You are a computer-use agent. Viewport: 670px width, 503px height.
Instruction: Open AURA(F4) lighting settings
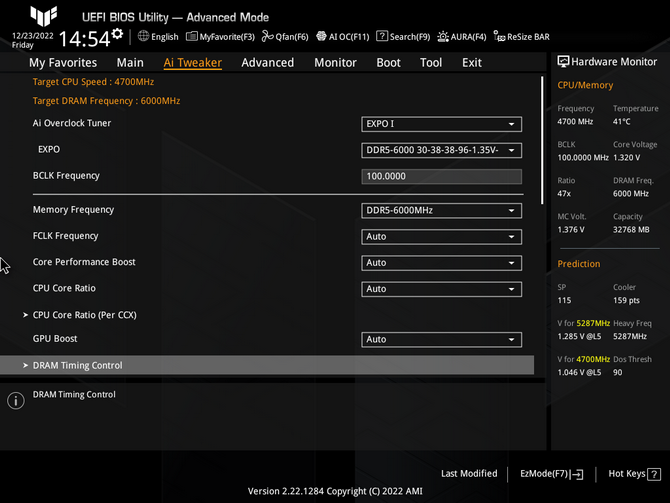coord(462,37)
